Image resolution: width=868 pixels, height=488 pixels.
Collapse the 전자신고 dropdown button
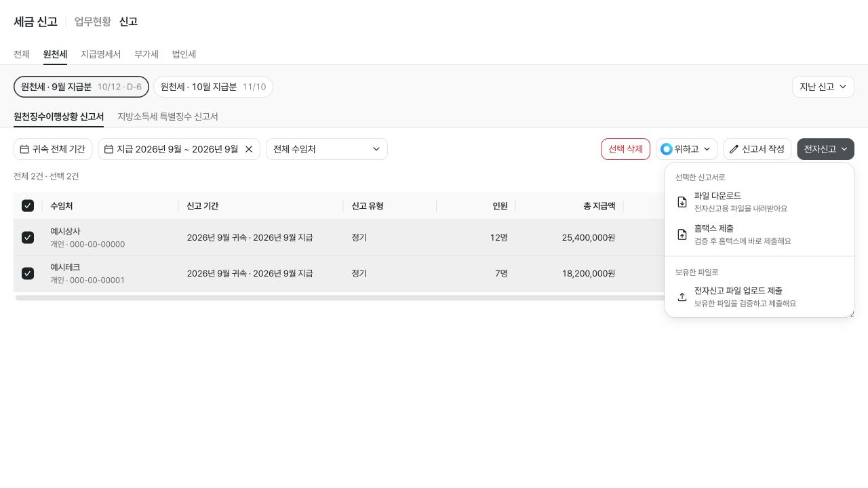[x=826, y=149]
